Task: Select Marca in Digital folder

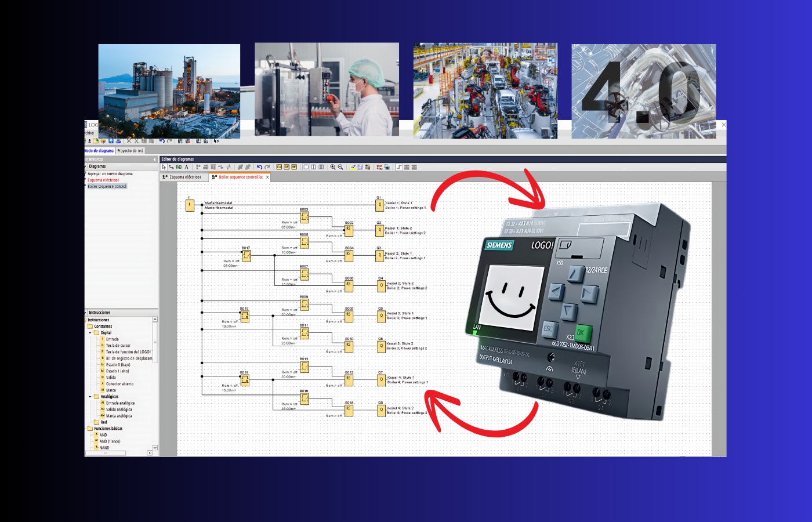Action: coord(111,390)
